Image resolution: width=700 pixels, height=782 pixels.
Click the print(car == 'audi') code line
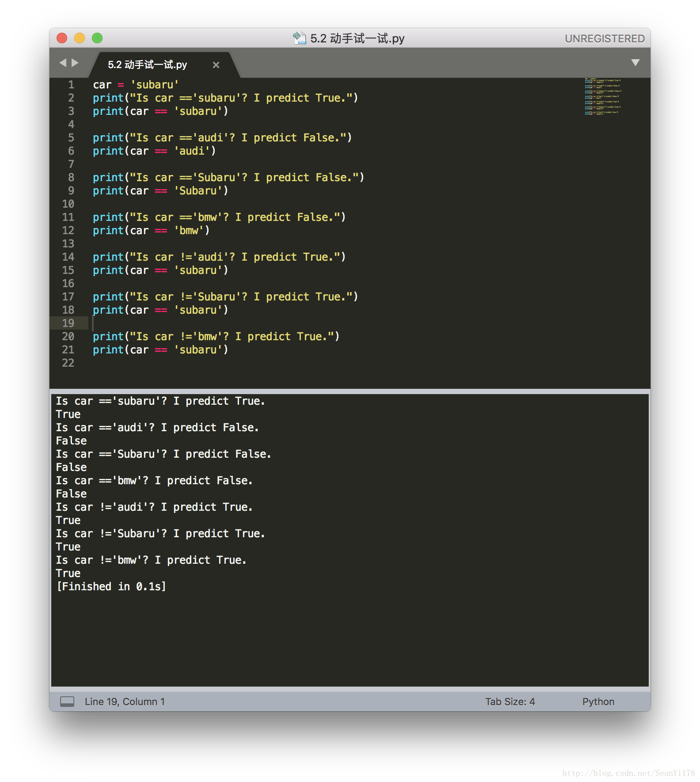pos(154,151)
